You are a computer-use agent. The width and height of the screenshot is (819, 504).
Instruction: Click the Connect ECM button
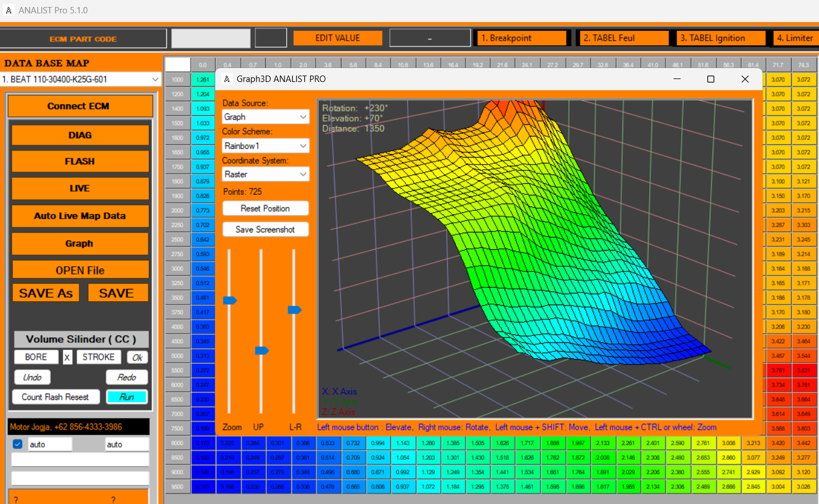(x=80, y=106)
